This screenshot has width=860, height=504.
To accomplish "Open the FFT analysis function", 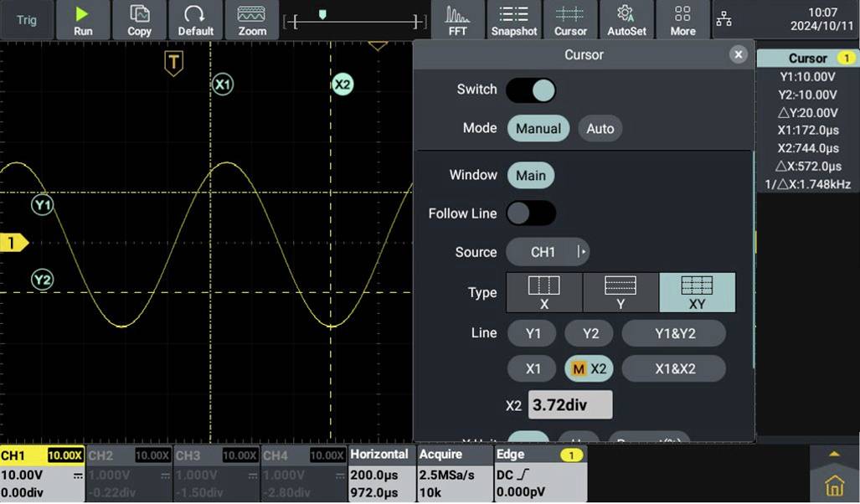I will [457, 19].
